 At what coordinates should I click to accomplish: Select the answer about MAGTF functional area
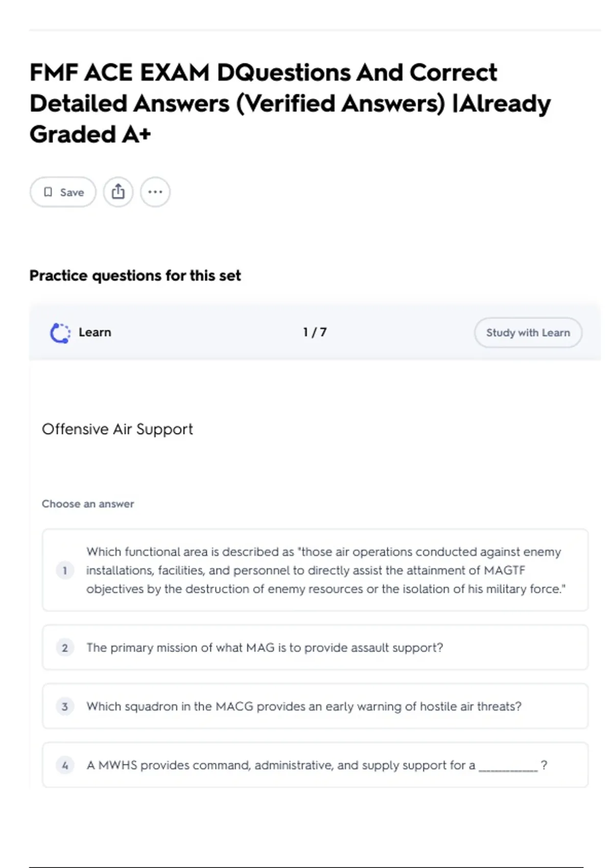(325, 570)
